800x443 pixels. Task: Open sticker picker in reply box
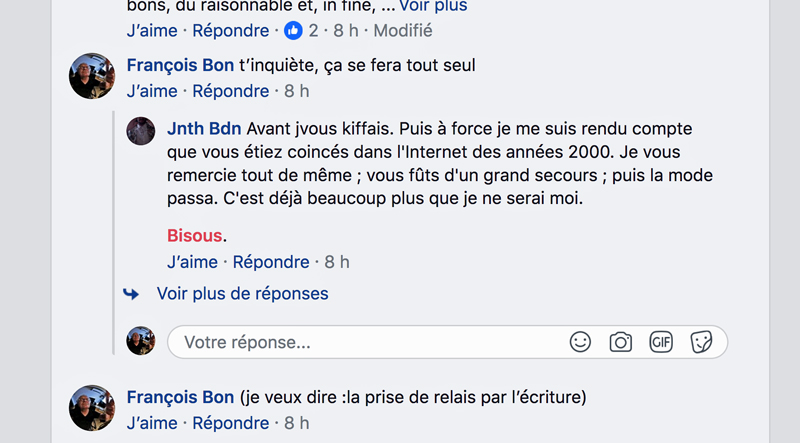tap(701, 342)
